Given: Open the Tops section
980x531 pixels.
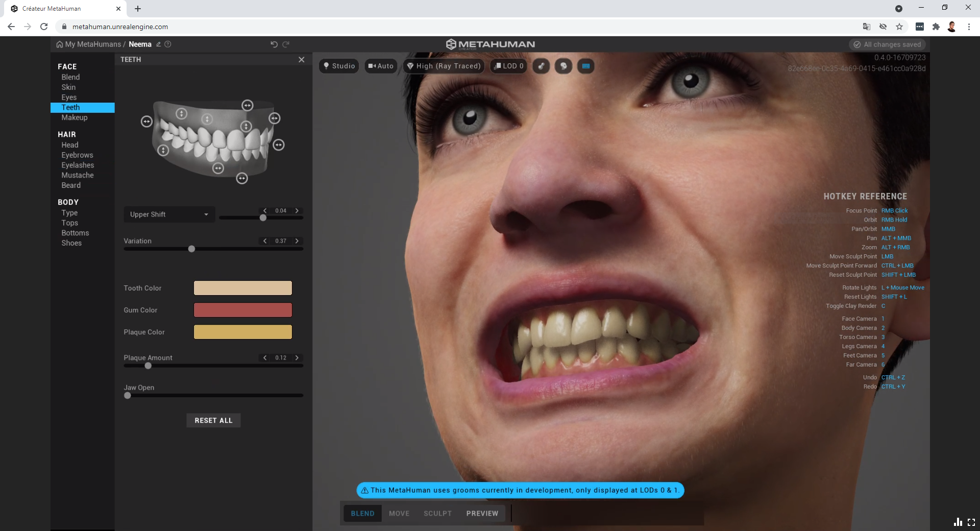Looking at the screenshot, I should [x=70, y=223].
